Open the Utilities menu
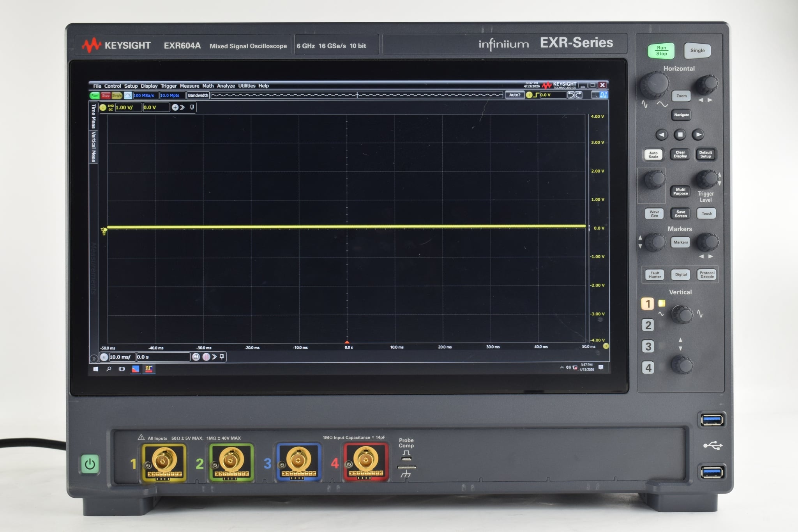The image size is (798, 532). coord(247,86)
